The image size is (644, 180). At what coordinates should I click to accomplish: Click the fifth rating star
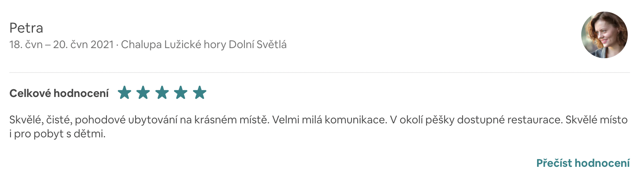[x=200, y=93]
